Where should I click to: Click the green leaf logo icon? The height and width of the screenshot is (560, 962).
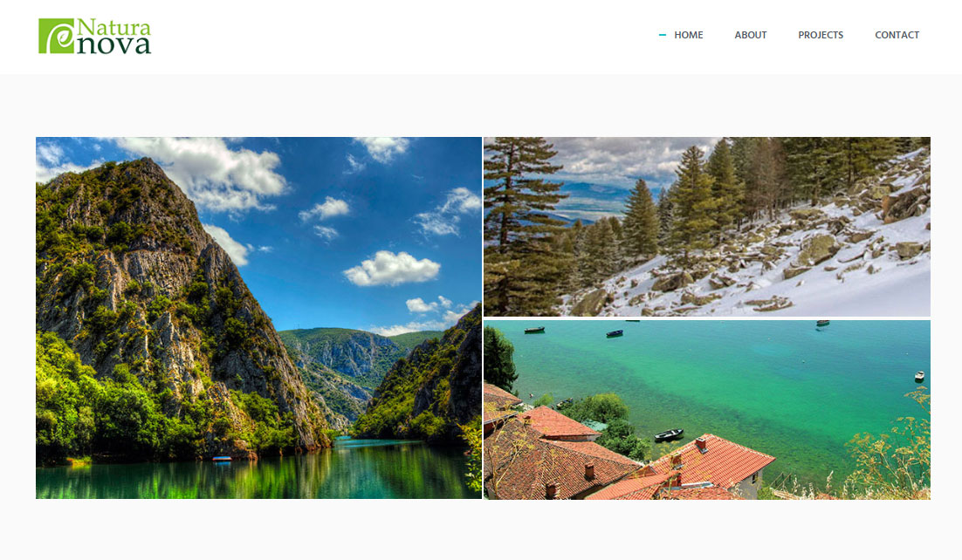click(56, 36)
